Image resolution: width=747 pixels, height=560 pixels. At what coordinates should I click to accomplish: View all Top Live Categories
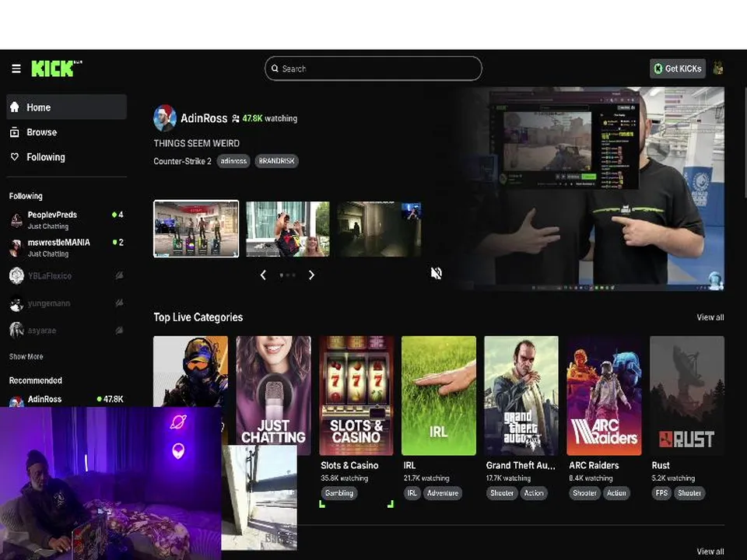(x=710, y=317)
